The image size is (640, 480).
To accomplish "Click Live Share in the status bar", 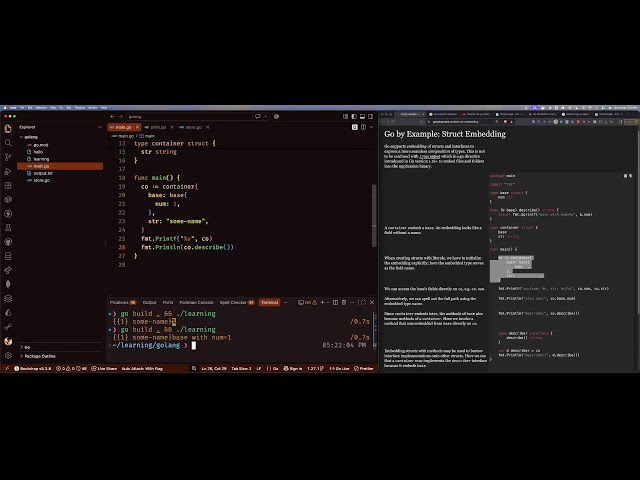I will (104, 369).
